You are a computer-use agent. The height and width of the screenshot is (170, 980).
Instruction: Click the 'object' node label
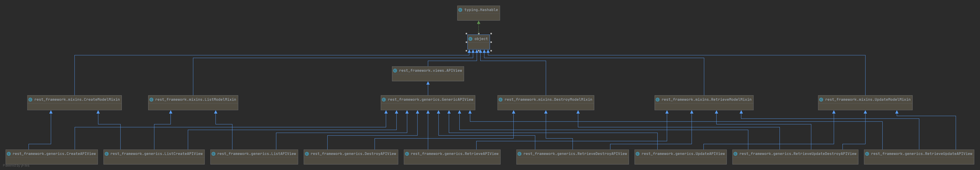(x=481, y=39)
